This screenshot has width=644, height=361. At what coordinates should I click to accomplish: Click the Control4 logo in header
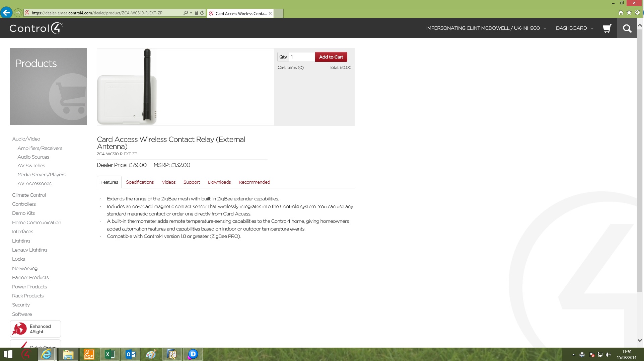(x=36, y=28)
